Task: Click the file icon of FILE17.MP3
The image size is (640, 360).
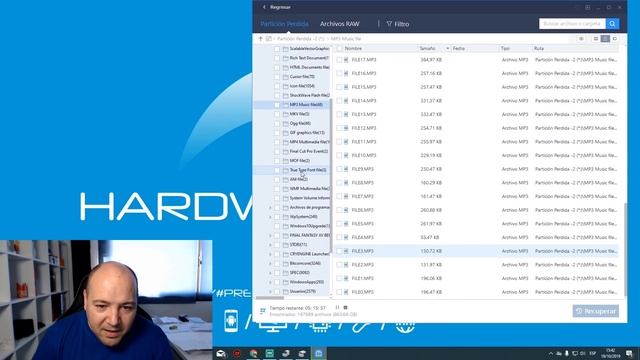Action: (346, 60)
